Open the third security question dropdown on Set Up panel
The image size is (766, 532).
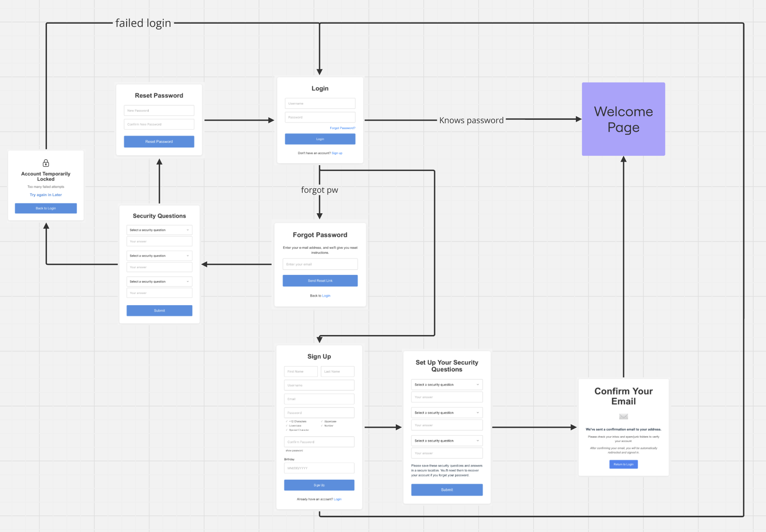pyautogui.click(x=447, y=440)
